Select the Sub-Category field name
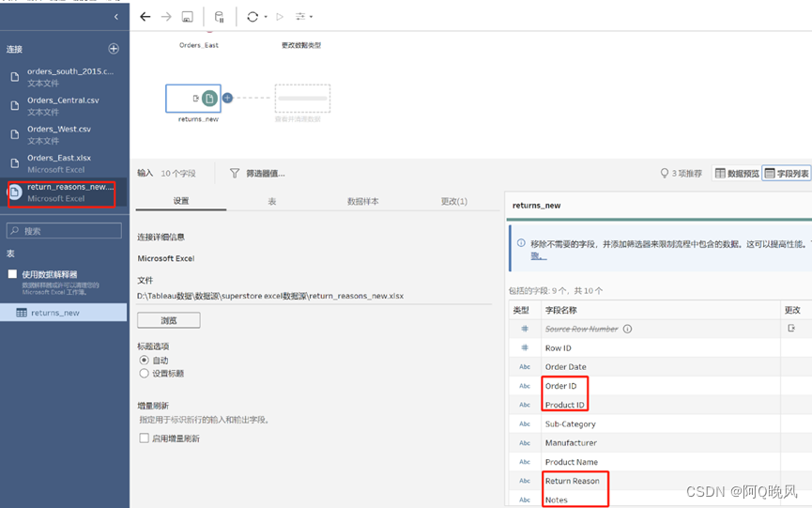This screenshot has height=508, width=812. (570, 424)
